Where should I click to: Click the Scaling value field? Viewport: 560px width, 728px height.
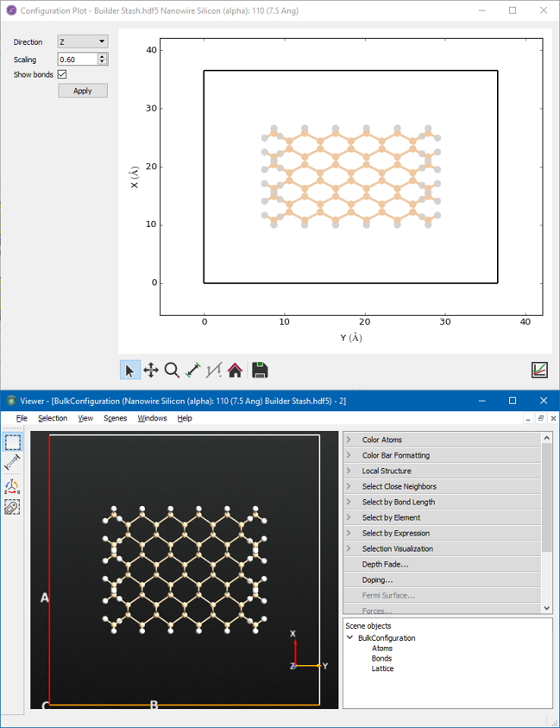pos(78,59)
